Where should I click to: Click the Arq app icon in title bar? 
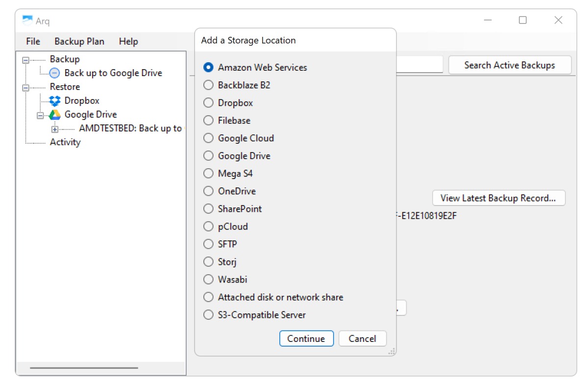point(27,21)
